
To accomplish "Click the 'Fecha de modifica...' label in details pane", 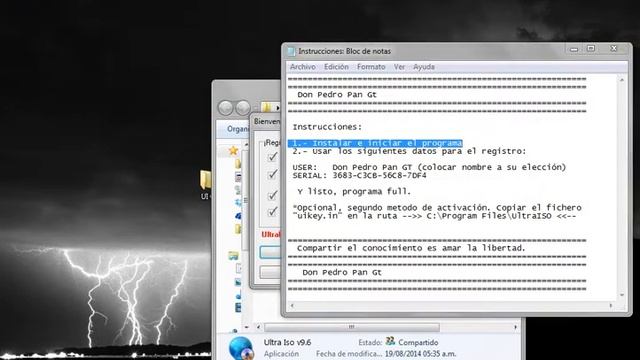I will (349, 354).
